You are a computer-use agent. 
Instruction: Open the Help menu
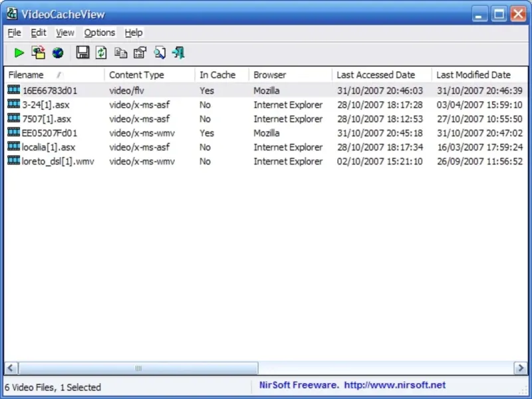[x=134, y=33]
